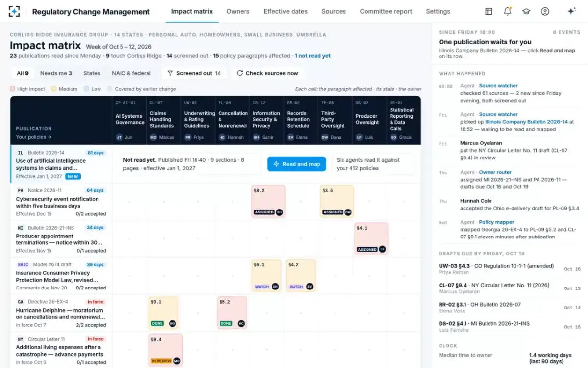Select the All 9 filter

pyautogui.click(x=23, y=73)
